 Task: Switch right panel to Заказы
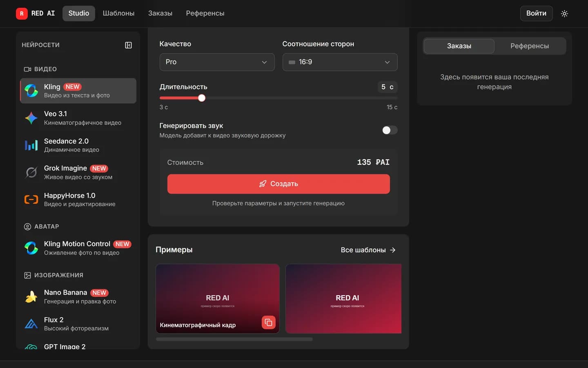459,46
